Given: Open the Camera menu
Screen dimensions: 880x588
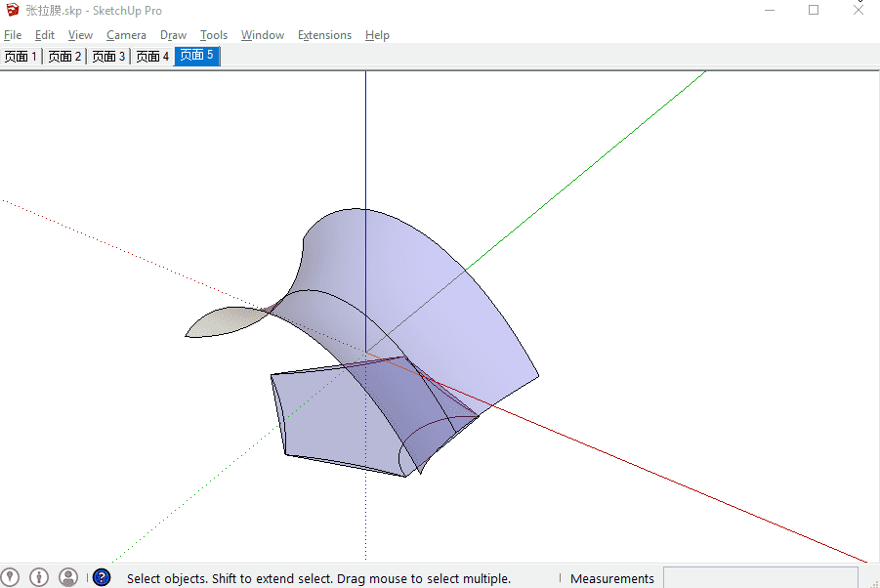Looking at the screenshot, I should (126, 35).
